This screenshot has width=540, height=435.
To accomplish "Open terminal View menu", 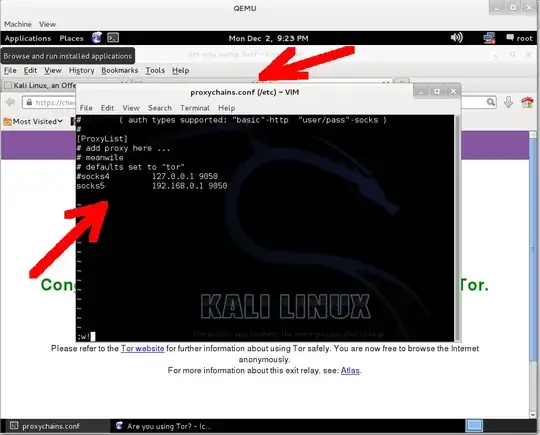I will pos(131,108).
